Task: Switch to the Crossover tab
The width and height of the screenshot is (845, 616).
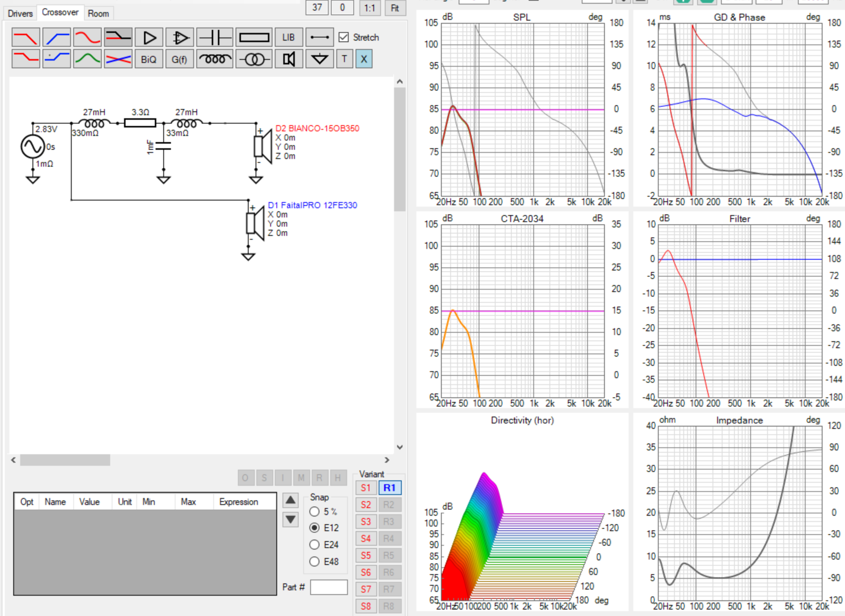Action: coord(60,12)
